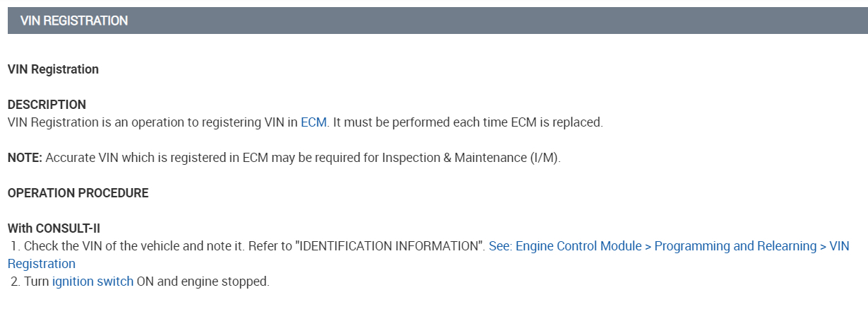Click the step 2 "ON and engine stopped" text
The width and height of the screenshot is (868, 319).
click(x=203, y=282)
